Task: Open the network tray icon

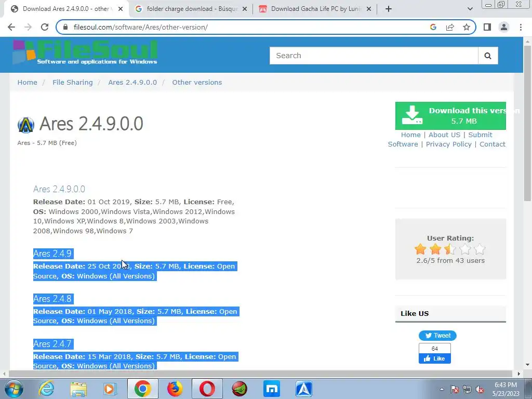Action: 467,390
